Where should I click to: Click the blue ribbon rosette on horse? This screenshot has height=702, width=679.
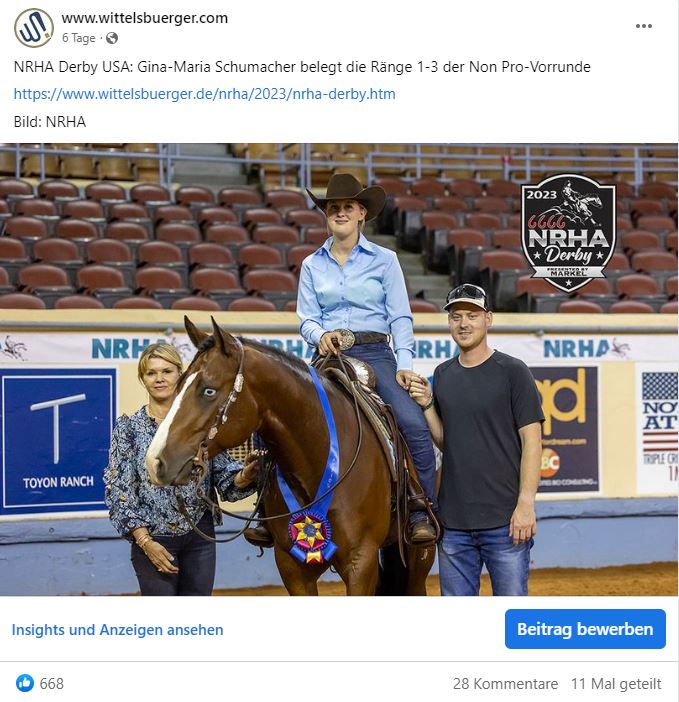coord(312,536)
